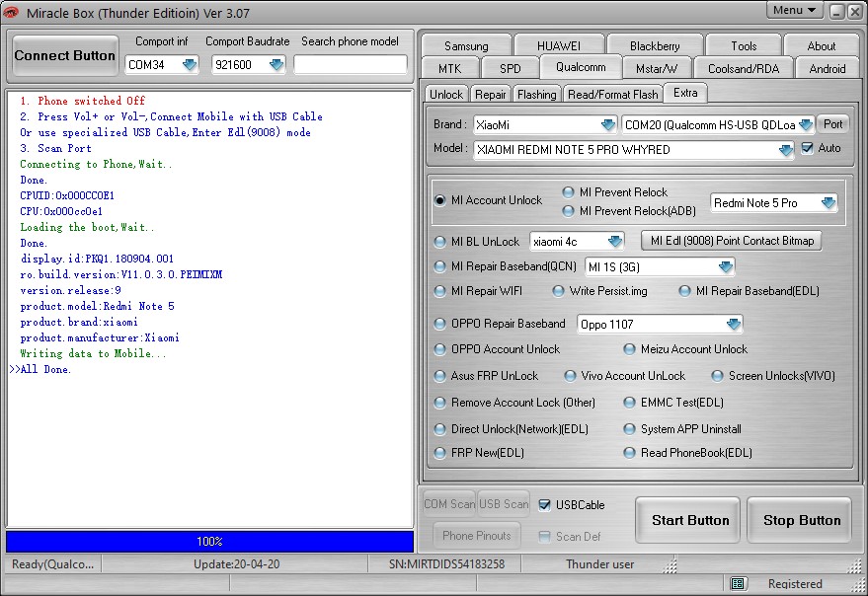
Task: Switch to the SPD tab
Action: click(x=510, y=69)
